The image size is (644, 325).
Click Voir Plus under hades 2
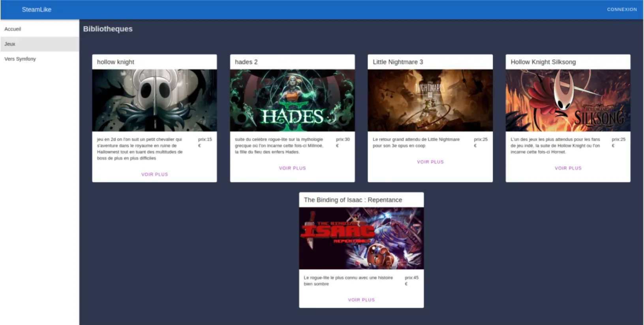292,168
